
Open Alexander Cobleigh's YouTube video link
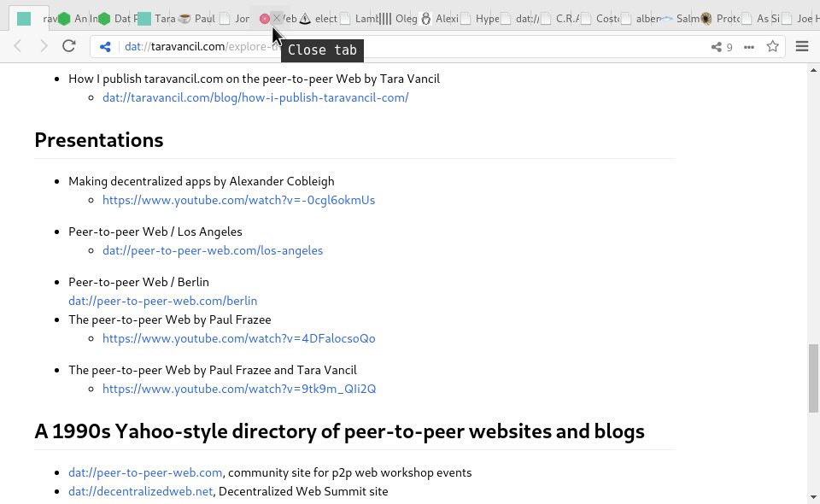239,200
